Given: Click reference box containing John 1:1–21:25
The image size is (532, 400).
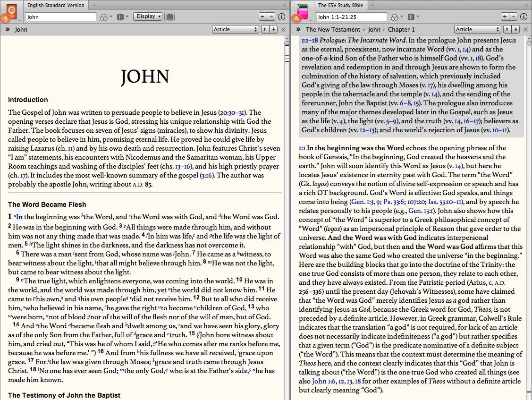Looking at the screenshot, I should coord(352,17).
